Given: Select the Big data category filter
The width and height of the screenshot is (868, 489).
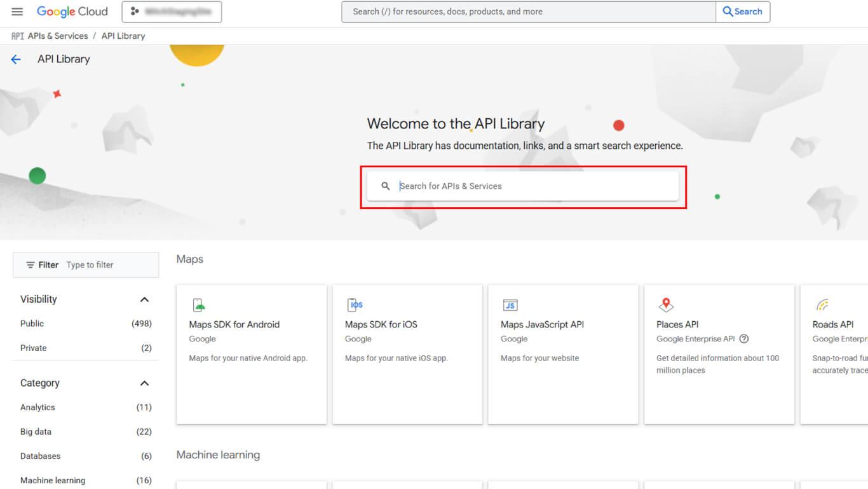Looking at the screenshot, I should point(36,432).
